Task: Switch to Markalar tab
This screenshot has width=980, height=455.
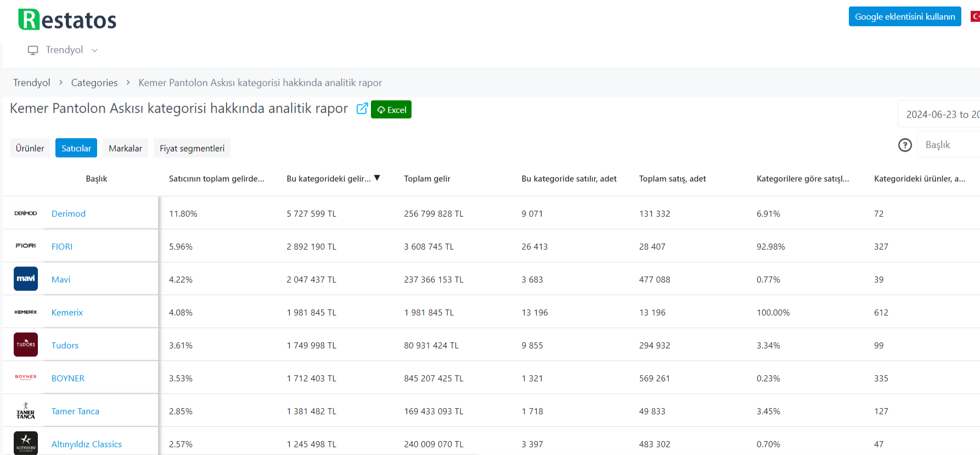Action: (x=125, y=148)
